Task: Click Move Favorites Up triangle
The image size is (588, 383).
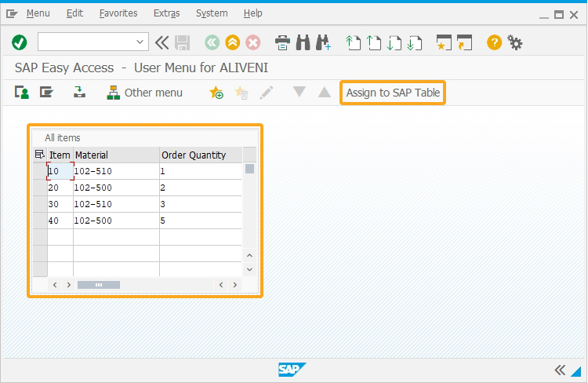Action: (x=325, y=92)
